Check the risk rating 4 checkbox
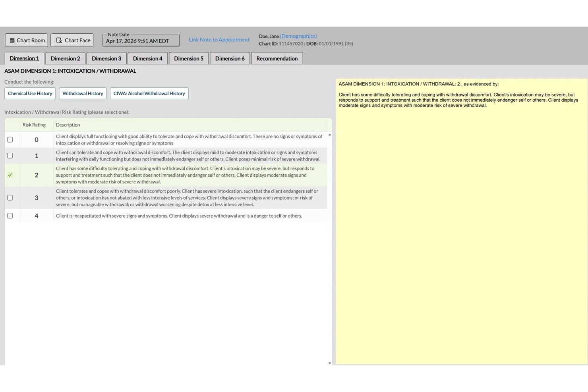Image resolution: width=588 pixels, height=392 pixels. click(10, 216)
